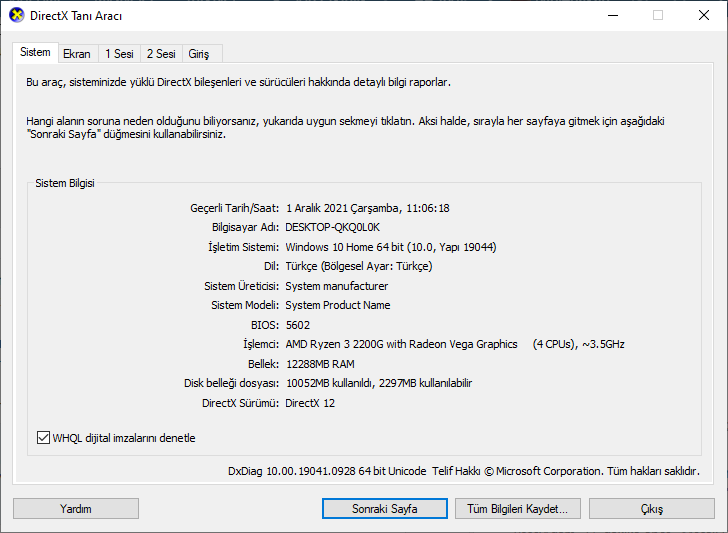Click the Disk belleği dosyası label

click(231, 384)
